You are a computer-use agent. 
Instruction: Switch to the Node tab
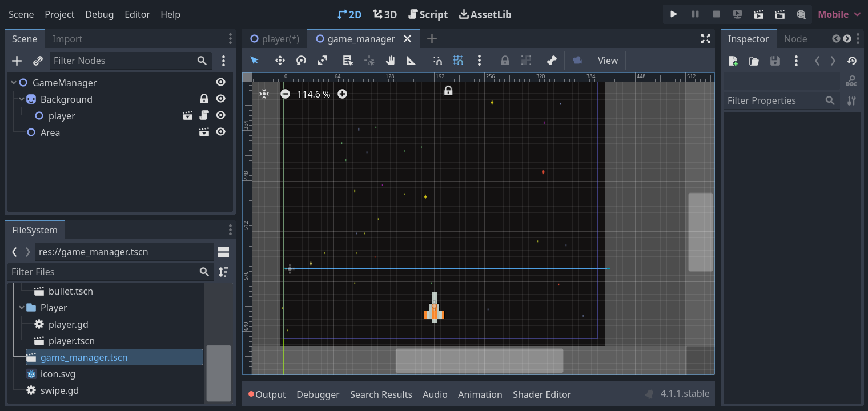tap(795, 39)
